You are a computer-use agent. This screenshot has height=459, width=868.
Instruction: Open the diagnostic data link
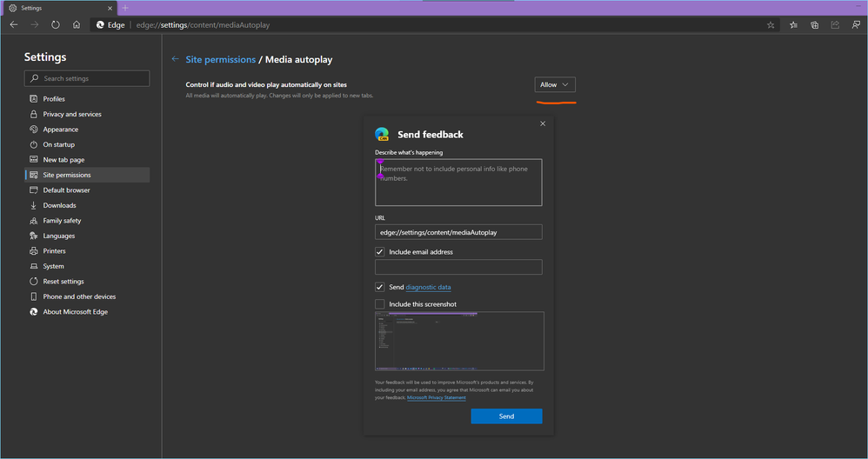click(428, 287)
